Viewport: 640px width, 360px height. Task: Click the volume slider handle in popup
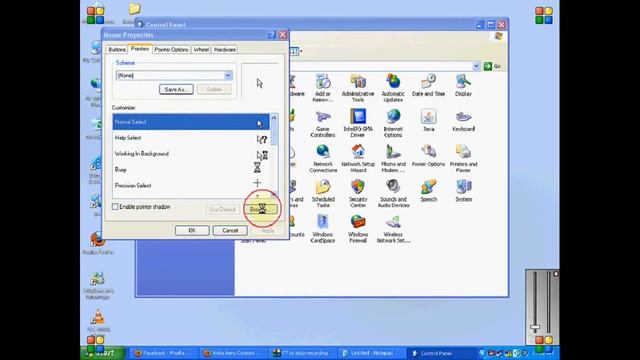coord(535,327)
